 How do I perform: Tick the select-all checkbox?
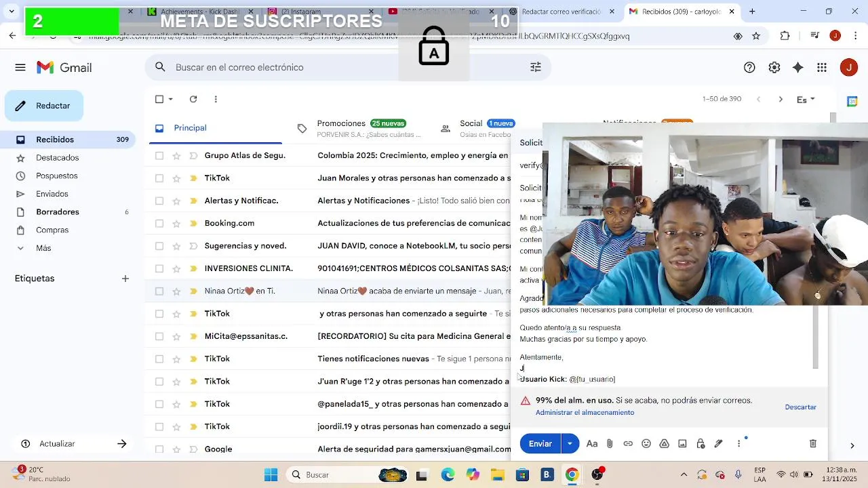tap(159, 99)
